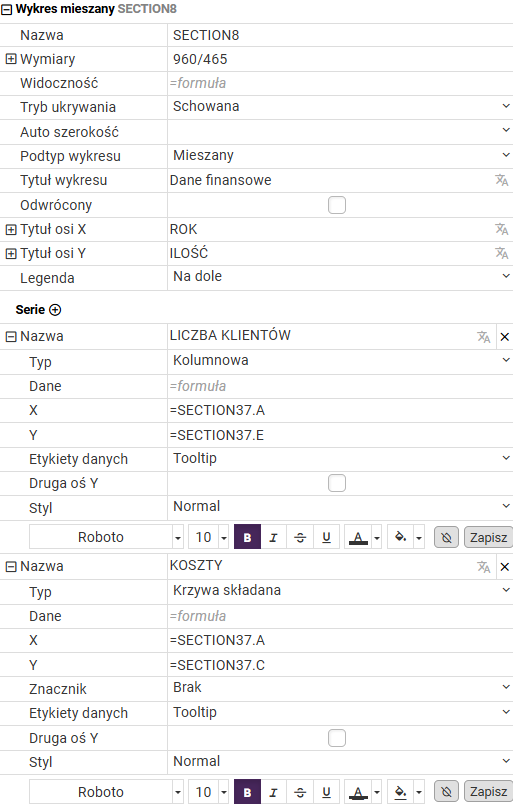Toggle bold in KOSZTY style toolbar
Screen dimensions: 513x805
247,792
